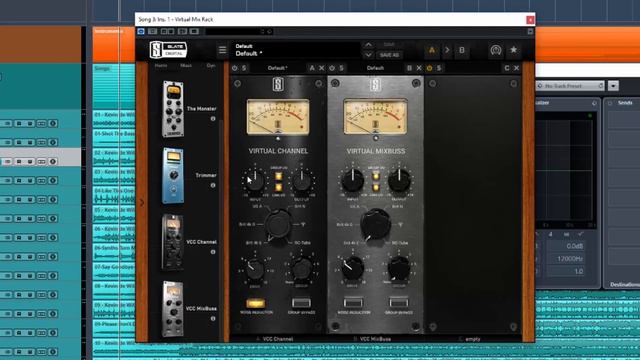Click the Virtual Channel VU meter
Viewport: 640px width, 360px height.
[278, 117]
